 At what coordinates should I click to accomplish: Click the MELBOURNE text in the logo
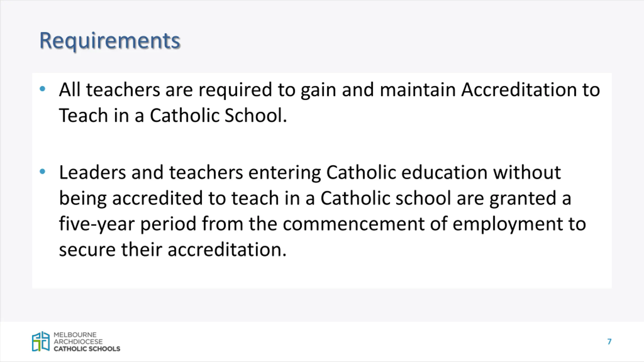tap(75, 335)
